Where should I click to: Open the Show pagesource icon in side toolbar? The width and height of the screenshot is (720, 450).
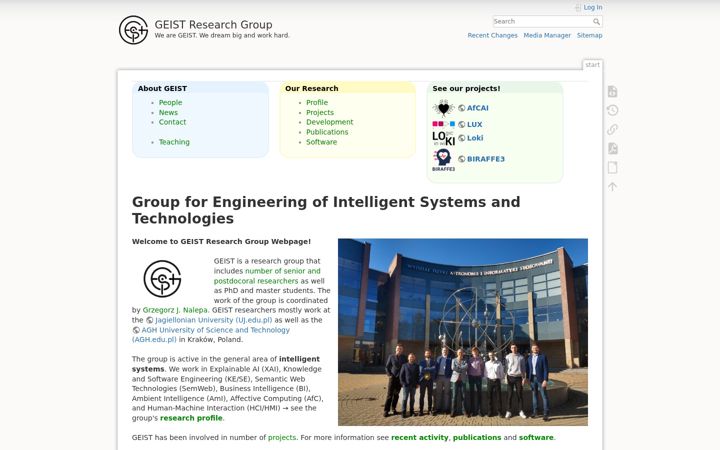click(x=612, y=91)
